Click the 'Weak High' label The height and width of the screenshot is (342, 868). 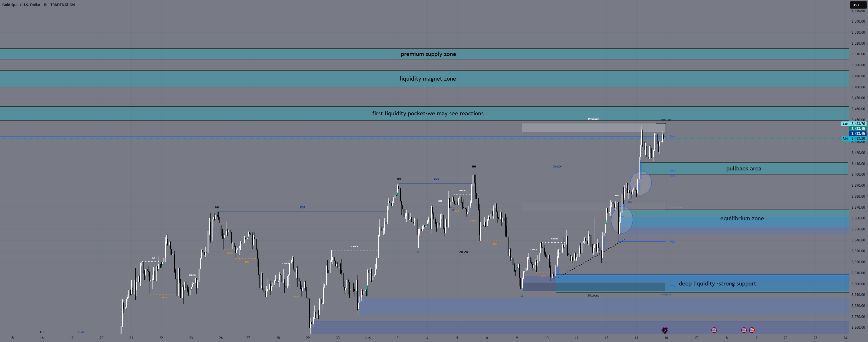(x=666, y=120)
